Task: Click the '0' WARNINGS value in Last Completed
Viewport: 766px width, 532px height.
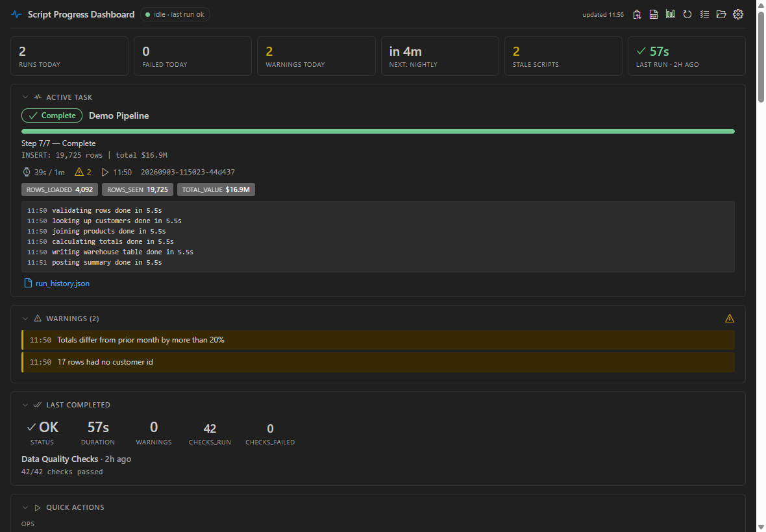Action: pos(154,427)
